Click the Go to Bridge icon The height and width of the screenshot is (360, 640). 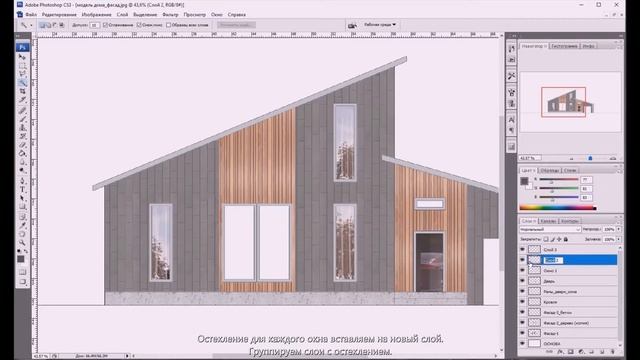(x=352, y=25)
